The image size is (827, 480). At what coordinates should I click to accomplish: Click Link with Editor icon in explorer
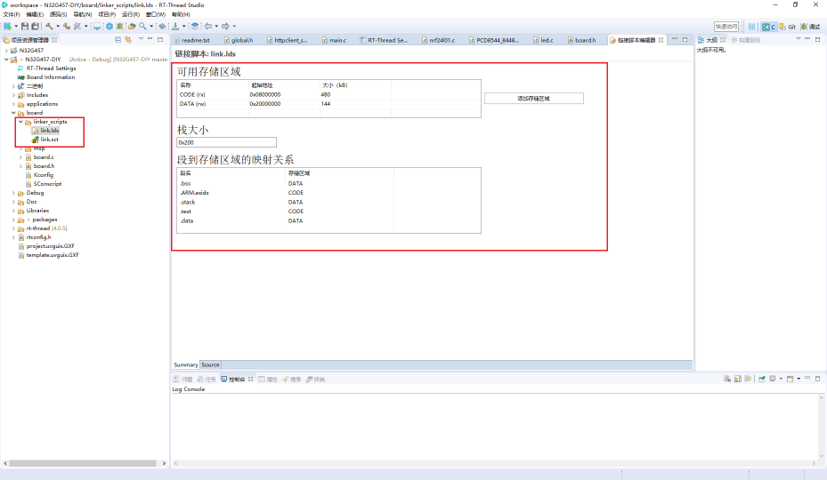tap(128, 40)
